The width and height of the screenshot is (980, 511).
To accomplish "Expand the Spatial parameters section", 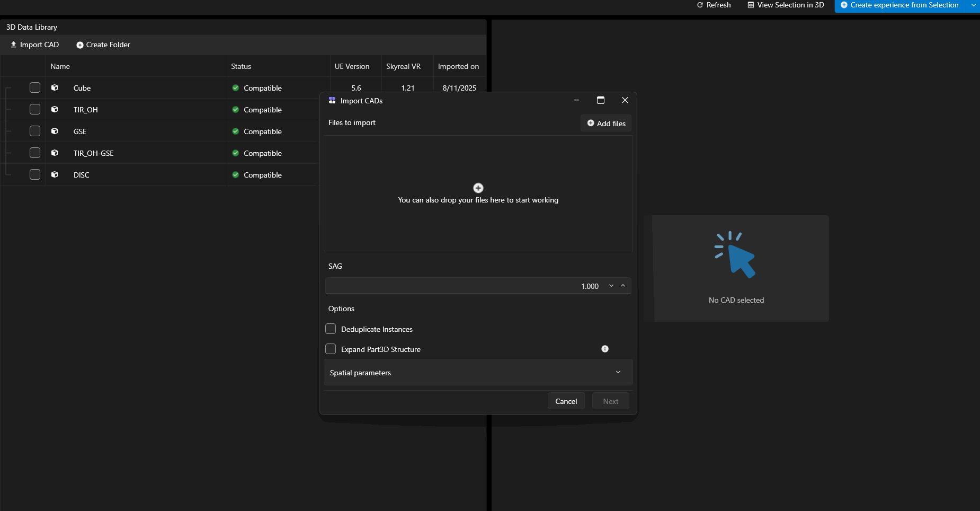I will (x=618, y=372).
